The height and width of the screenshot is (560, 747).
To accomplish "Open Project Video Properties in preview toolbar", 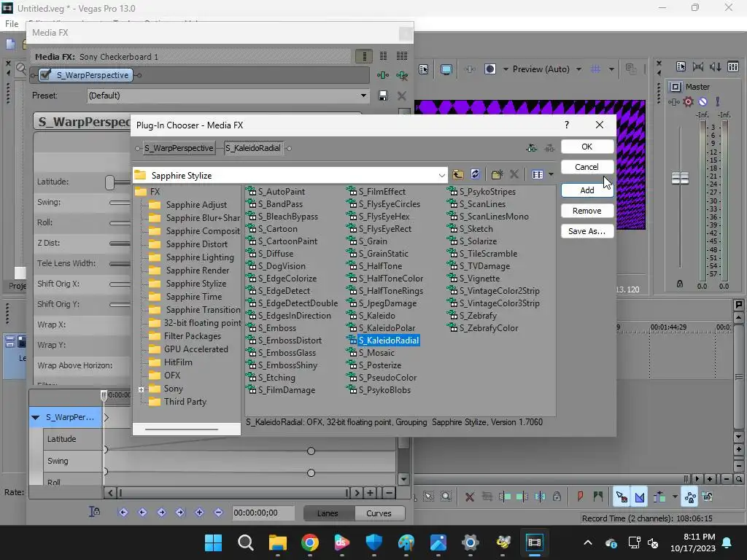I will coord(424,69).
